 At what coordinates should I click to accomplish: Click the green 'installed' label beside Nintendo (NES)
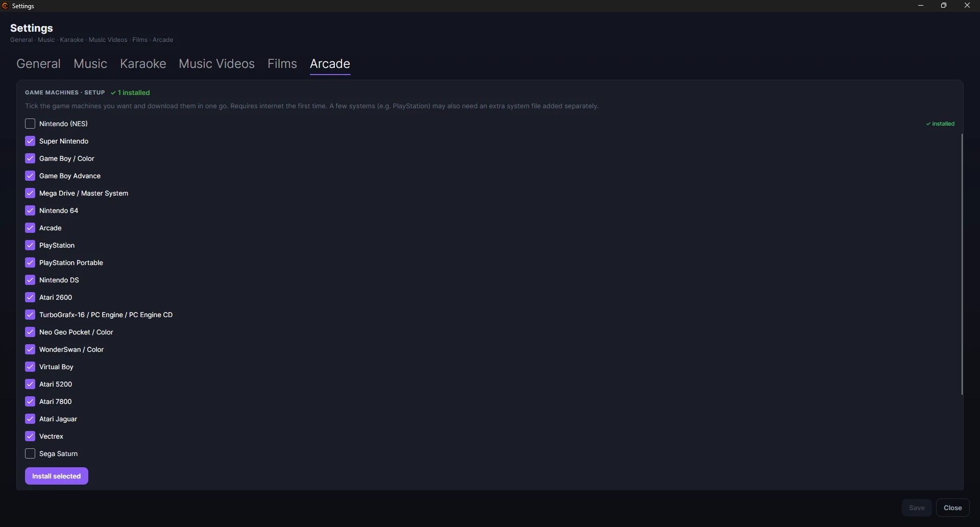pyautogui.click(x=941, y=124)
